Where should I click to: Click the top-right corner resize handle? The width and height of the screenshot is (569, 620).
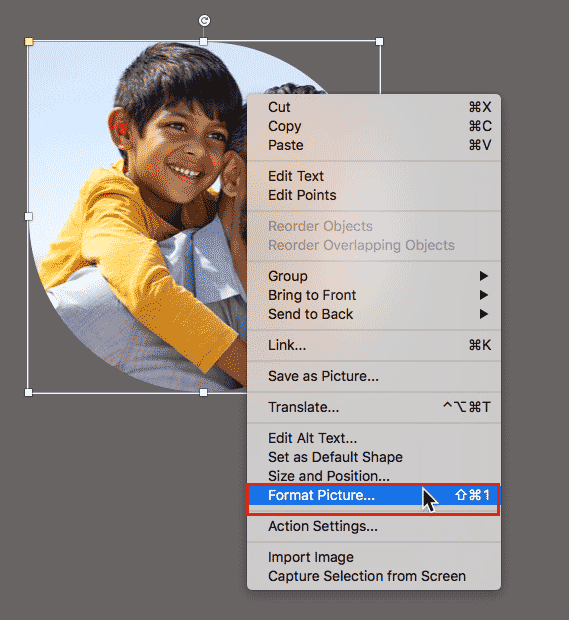pyautogui.click(x=380, y=42)
